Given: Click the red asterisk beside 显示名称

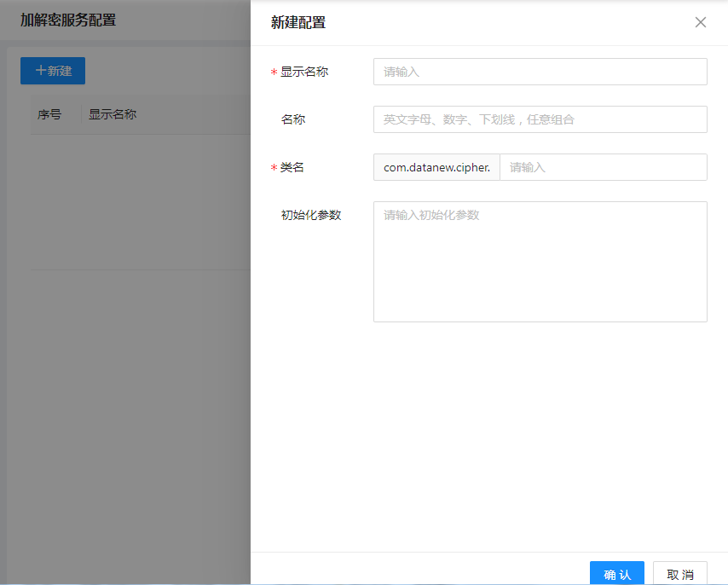Looking at the screenshot, I should (x=274, y=72).
